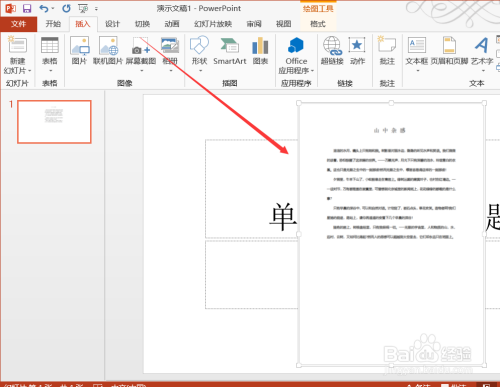The image size is (500, 387).
Task: Expand the 屏幕截图 dropdown arrow
Action: pos(142,71)
